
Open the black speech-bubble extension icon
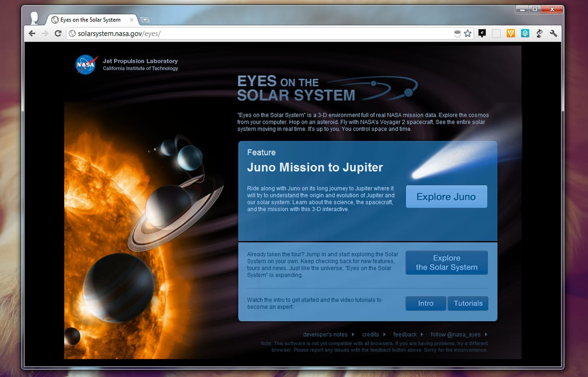(482, 33)
